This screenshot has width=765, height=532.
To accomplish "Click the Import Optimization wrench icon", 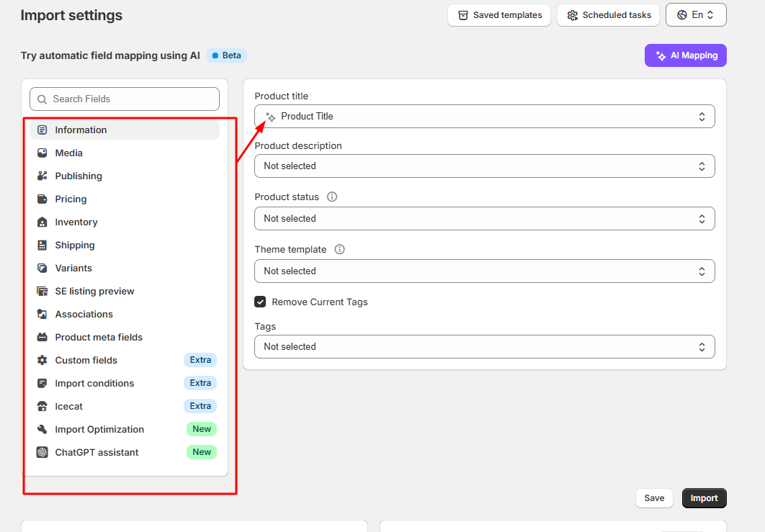I will coord(42,429).
